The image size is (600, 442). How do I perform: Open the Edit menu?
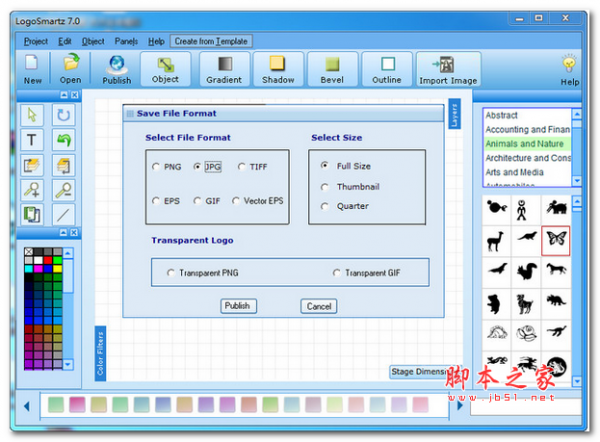coord(65,41)
